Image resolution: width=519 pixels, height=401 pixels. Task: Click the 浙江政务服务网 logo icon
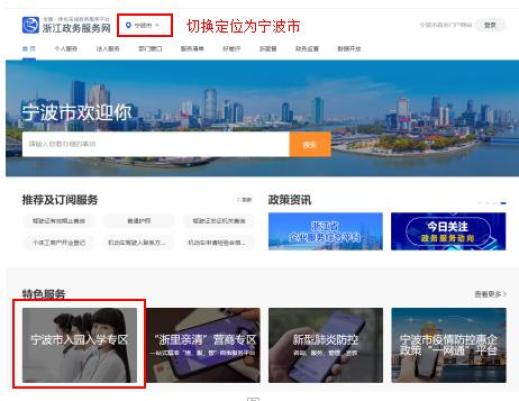(x=31, y=25)
